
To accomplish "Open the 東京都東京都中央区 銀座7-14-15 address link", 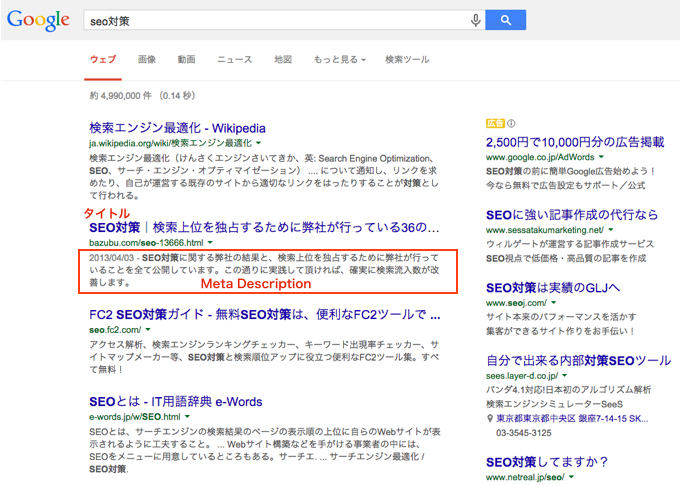I will [572, 419].
